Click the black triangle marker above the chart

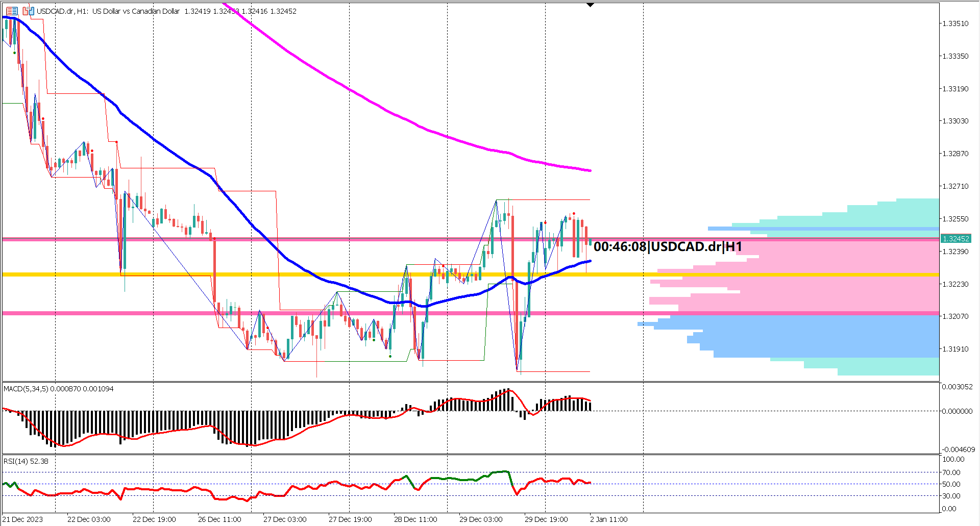point(591,4)
